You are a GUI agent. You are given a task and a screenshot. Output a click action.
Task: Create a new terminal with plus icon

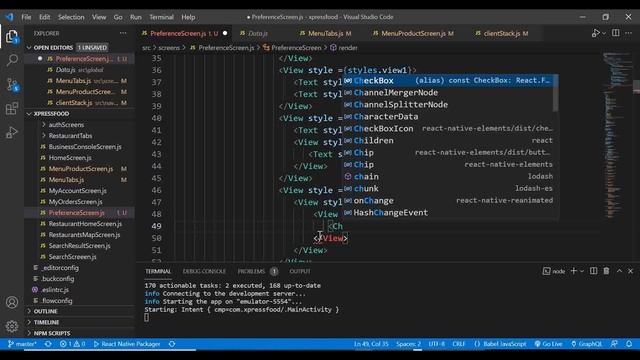(573, 271)
